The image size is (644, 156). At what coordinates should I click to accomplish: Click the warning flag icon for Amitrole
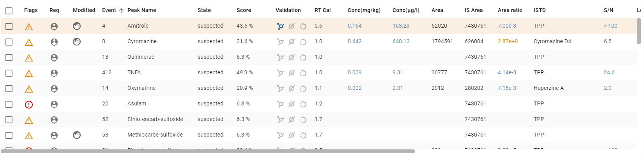[29, 27]
